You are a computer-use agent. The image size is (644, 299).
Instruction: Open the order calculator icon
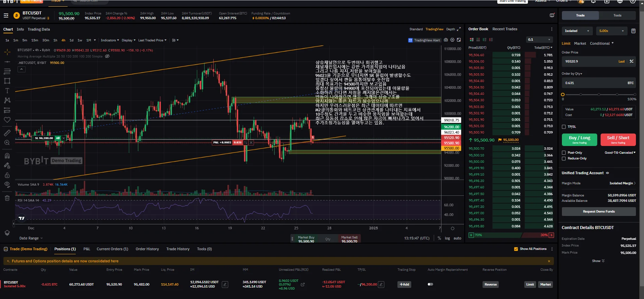pos(633,31)
